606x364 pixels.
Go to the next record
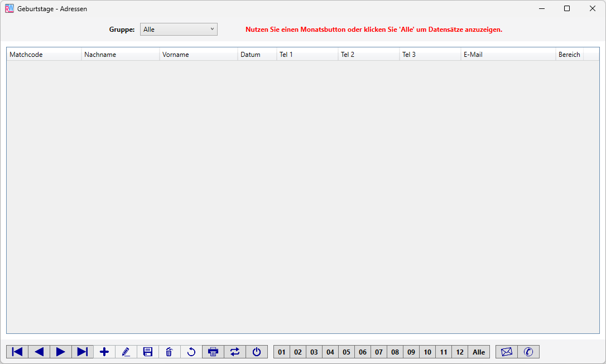61,352
